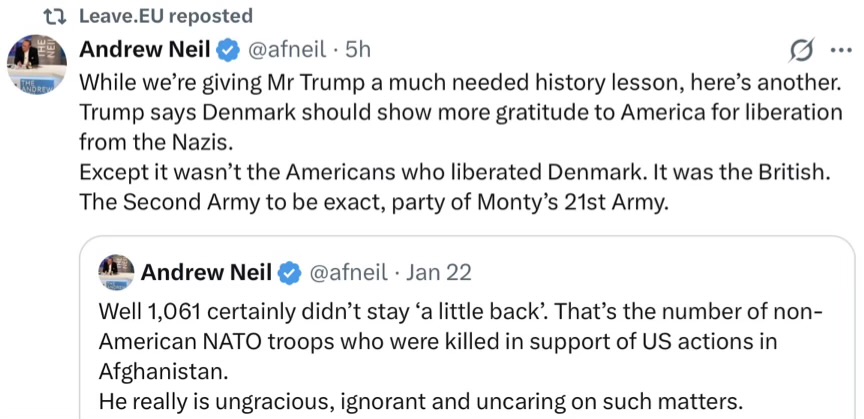Viewport: 864px width, 419px height.
Task: Click the verified badge on the main tweet
Action: [228, 49]
